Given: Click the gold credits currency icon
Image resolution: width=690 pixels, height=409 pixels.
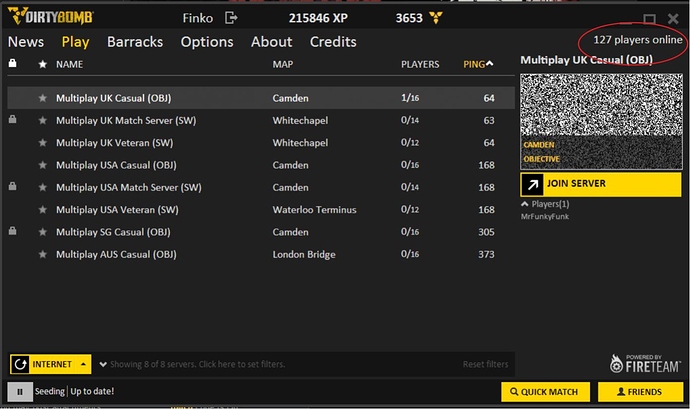Looking at the screenshot, I should (435, 17).
